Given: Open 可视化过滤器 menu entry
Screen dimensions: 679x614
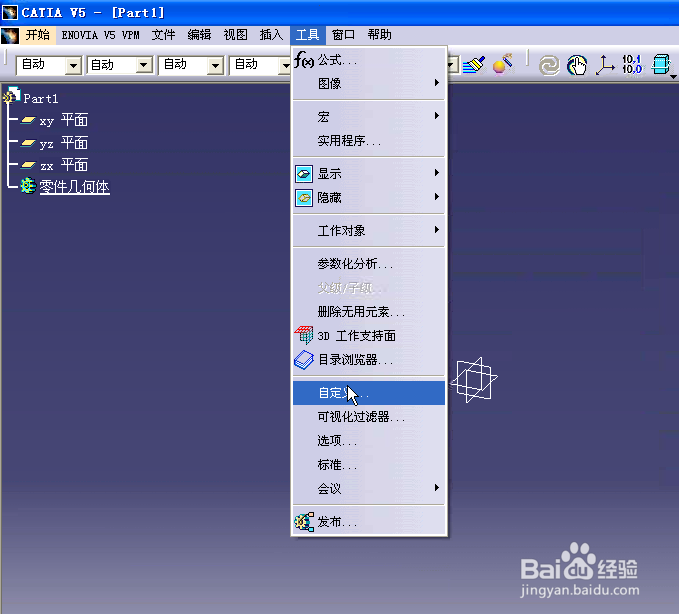Looking at the screenshot, I should tap(369, 417).
